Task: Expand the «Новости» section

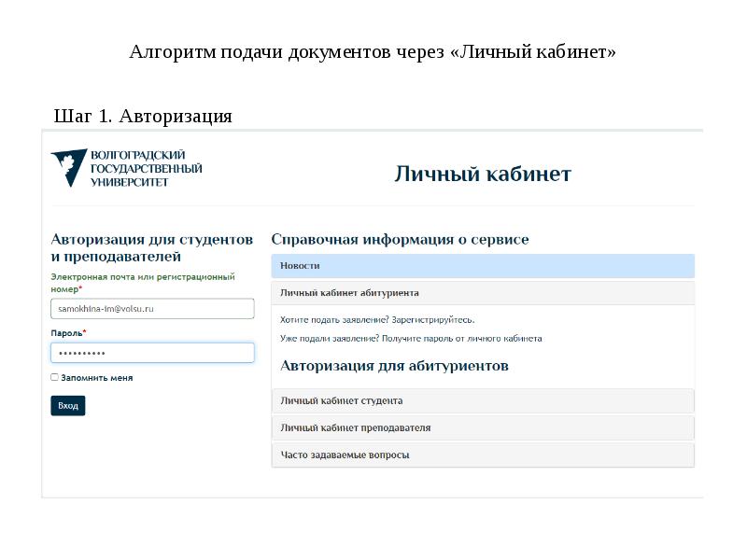Action: point(483,266)
